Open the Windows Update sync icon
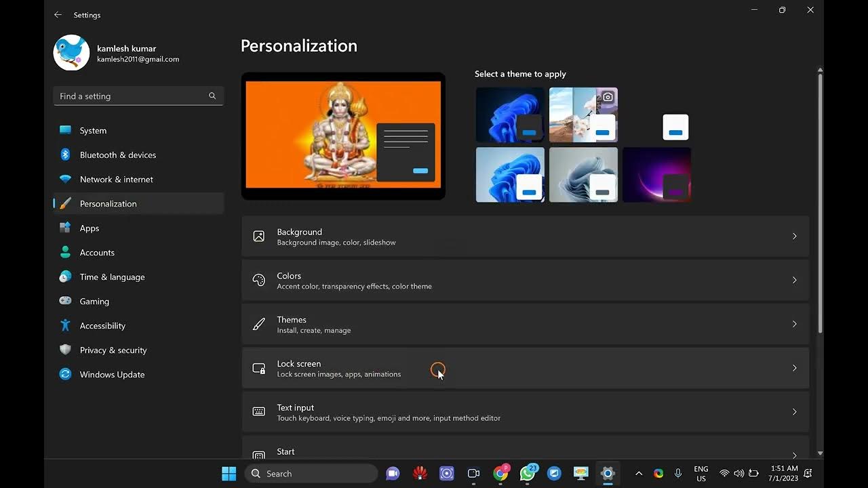Image resolution: width=868 pixels, height=488 pixels. tap(65, 374)
